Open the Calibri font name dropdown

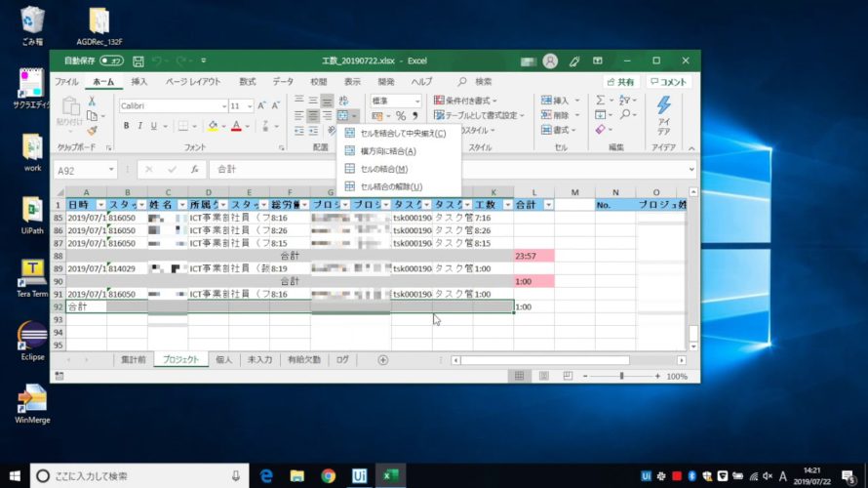(223, 105)
